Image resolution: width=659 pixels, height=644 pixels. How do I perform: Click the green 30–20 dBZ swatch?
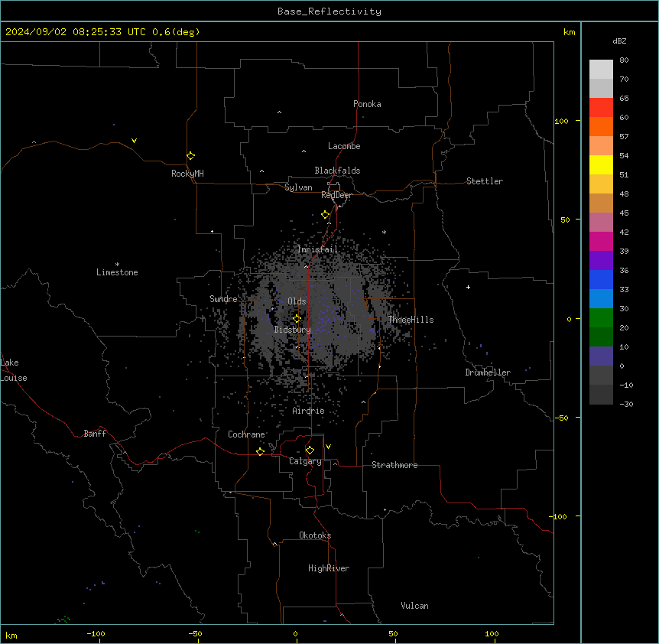click(601, 318)
